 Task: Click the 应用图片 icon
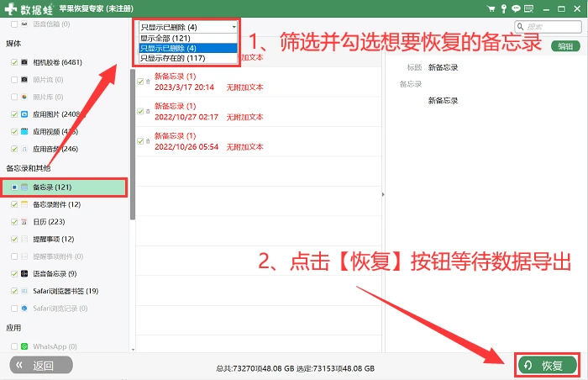tap(24, 114)
